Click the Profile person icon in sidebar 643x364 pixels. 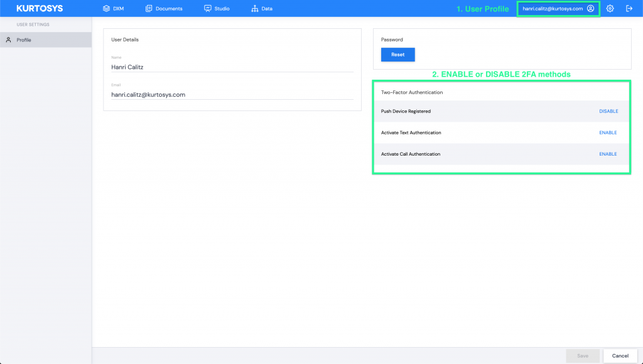[8, 40]
